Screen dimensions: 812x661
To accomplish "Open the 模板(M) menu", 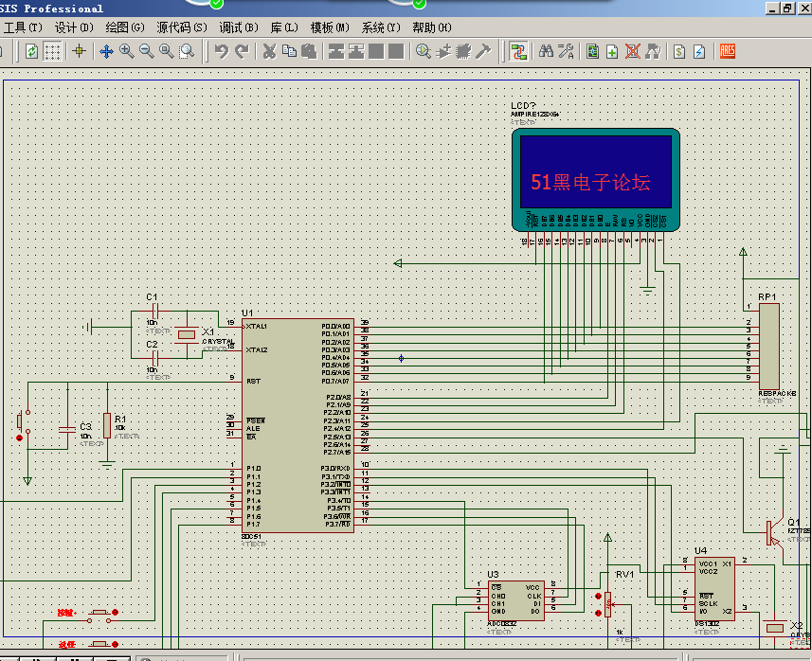I will click(x=330, y=27).
